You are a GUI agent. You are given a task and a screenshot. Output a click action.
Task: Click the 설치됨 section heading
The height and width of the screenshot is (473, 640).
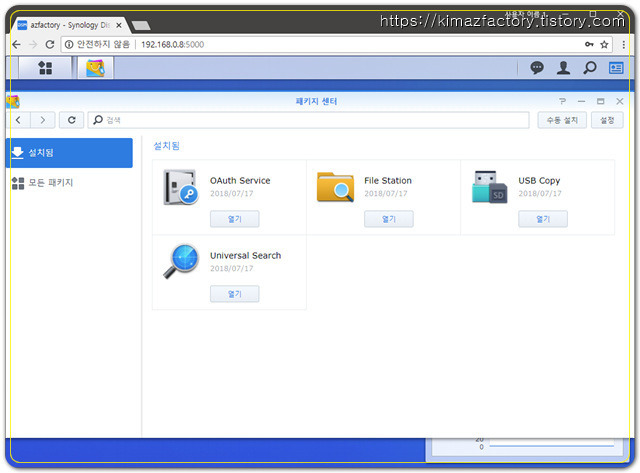166,146
